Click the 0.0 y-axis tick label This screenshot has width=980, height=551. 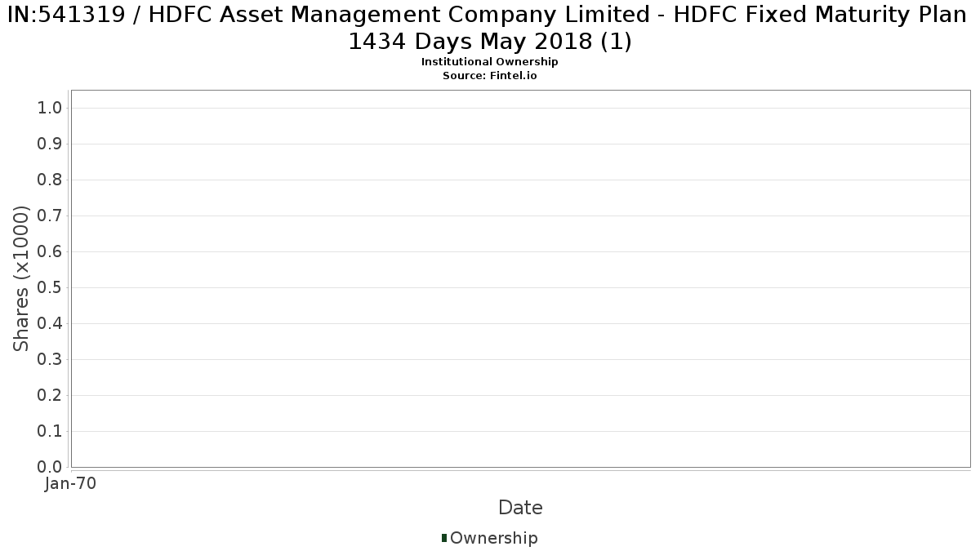[51, 467]
